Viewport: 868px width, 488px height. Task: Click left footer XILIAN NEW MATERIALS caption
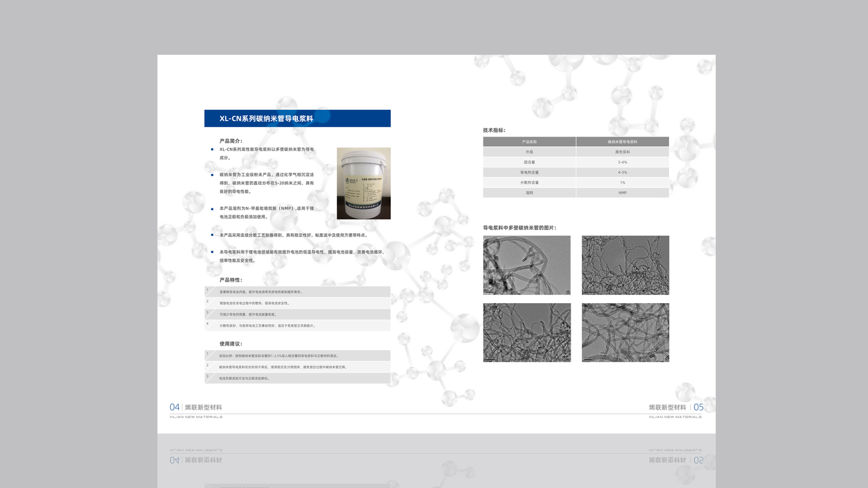pyautogui.click(x=196, y=417)
